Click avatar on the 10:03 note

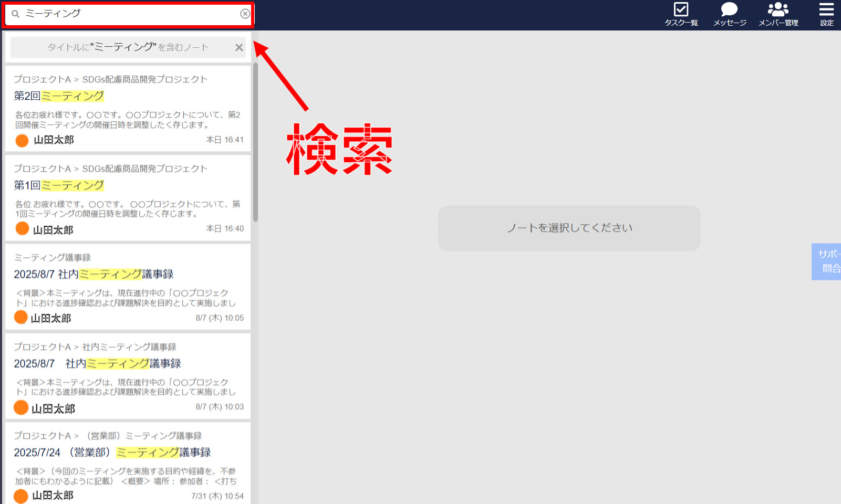pyautogui.click(x=21, y=407)
